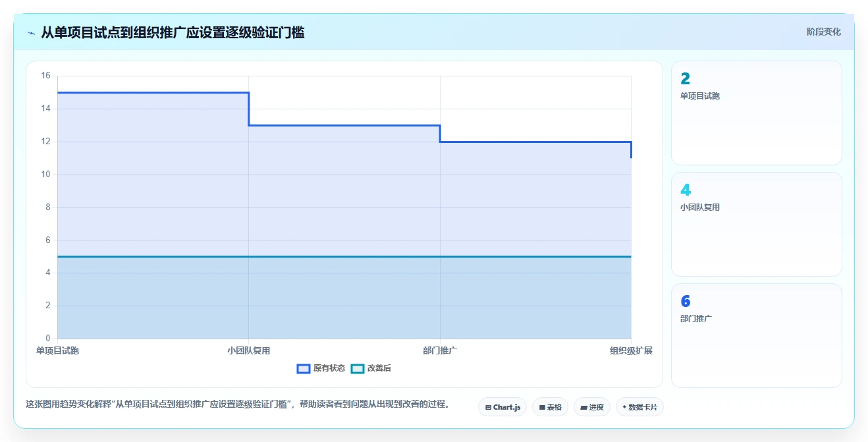Viewport: 868px width, 442px height.
Task: Click the x-axis label 组织级扩展
Action: click(x=631, y=350)
